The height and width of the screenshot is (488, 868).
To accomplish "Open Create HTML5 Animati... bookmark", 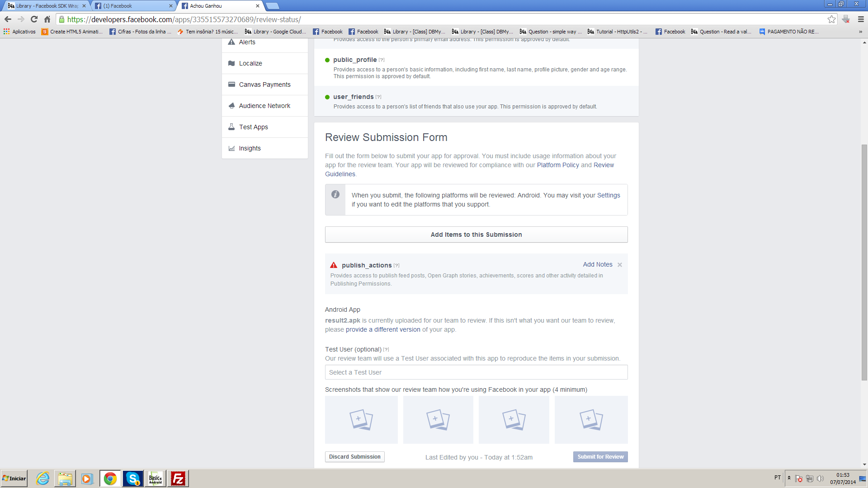I will pyautogui.click(x=72, y=32).
